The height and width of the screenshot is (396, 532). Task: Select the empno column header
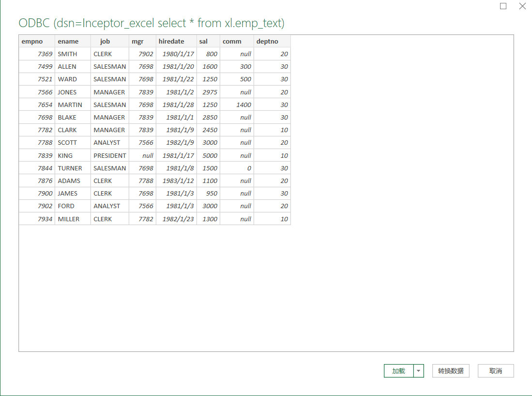click(37, 41)
